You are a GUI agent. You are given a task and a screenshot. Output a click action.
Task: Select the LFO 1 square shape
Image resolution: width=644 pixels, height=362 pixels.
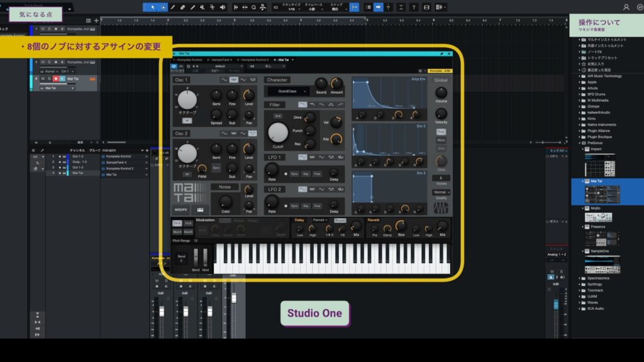coord(331,157)
